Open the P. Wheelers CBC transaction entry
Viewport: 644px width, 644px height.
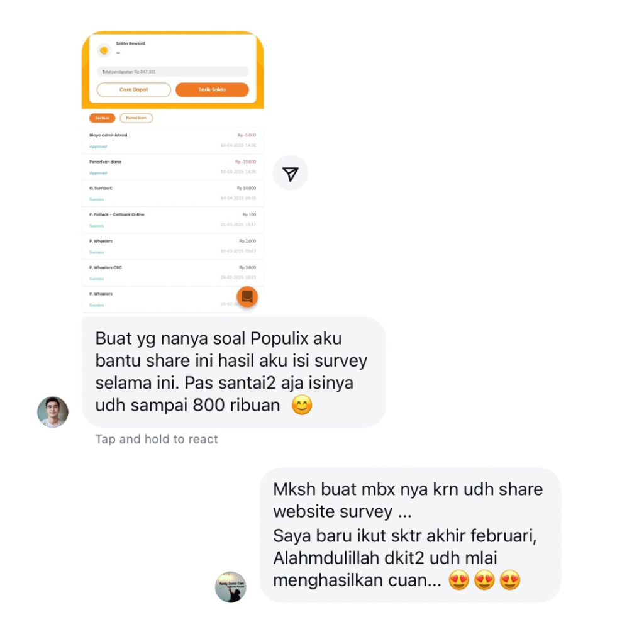point(172,273)
